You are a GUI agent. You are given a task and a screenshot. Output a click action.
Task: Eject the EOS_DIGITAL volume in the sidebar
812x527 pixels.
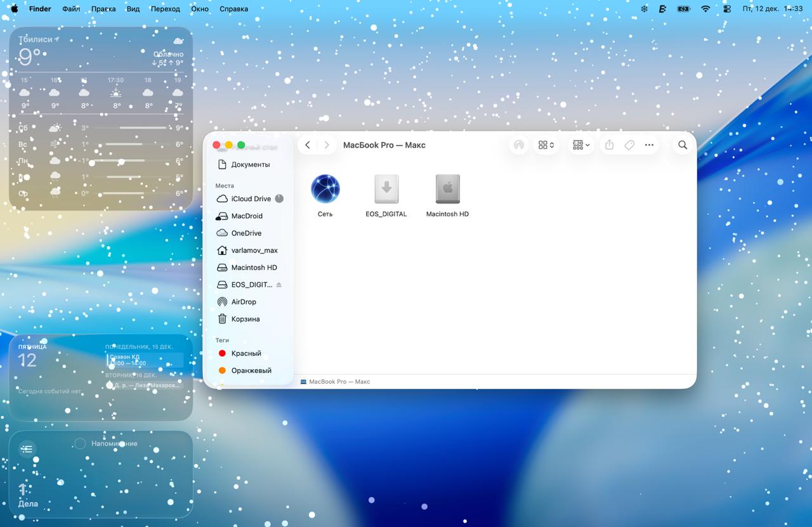278,285
